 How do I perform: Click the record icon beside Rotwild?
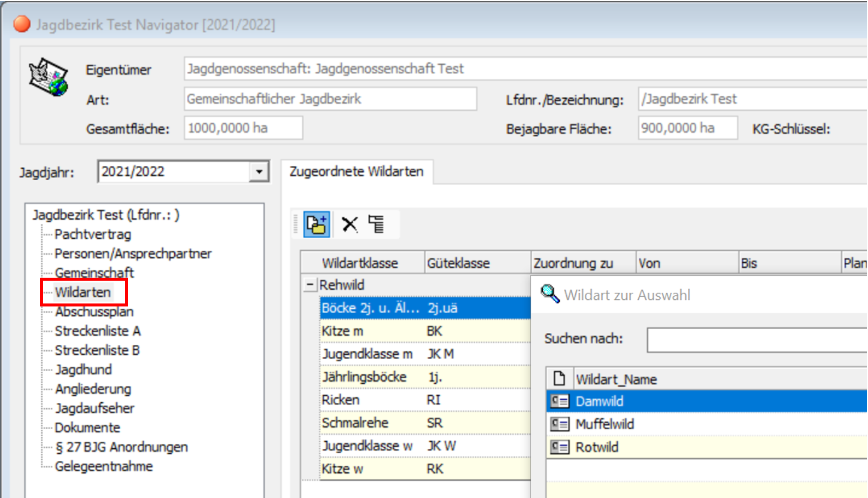point(560,447)
